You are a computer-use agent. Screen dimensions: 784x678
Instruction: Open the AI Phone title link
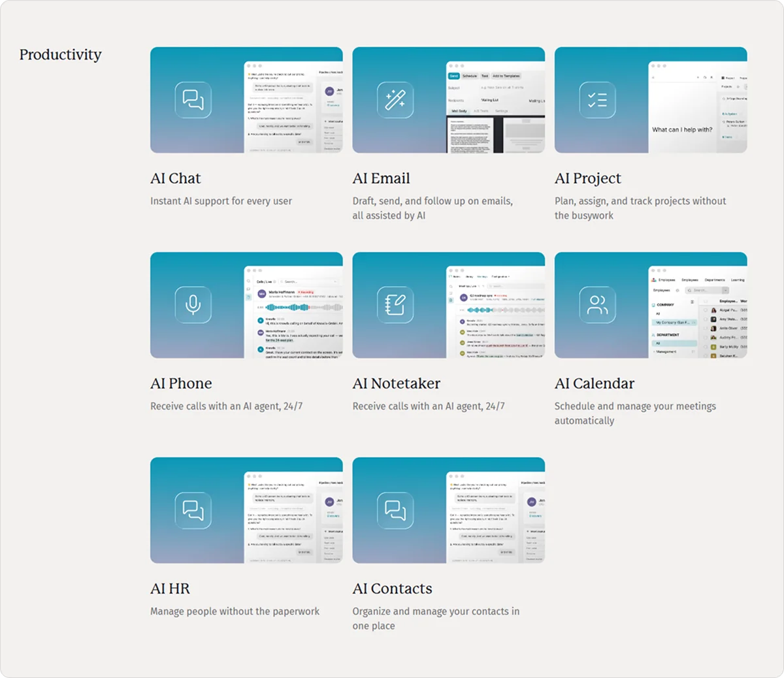click(181, 383)
